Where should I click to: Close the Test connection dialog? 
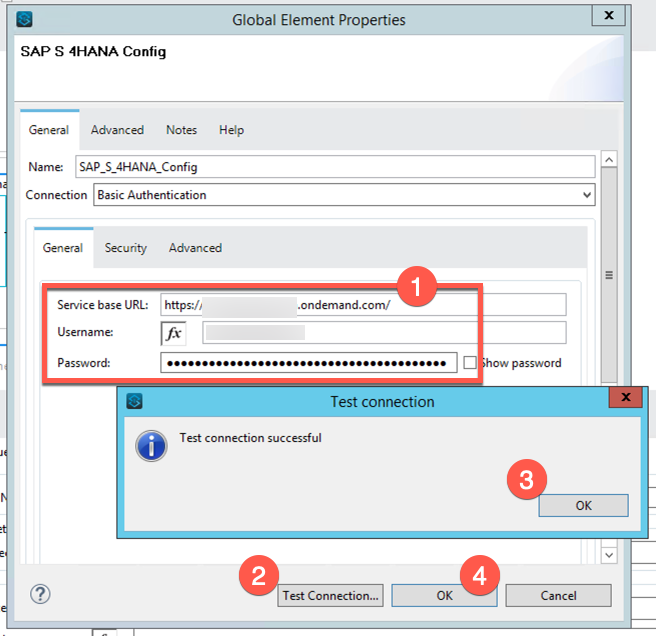625,397
